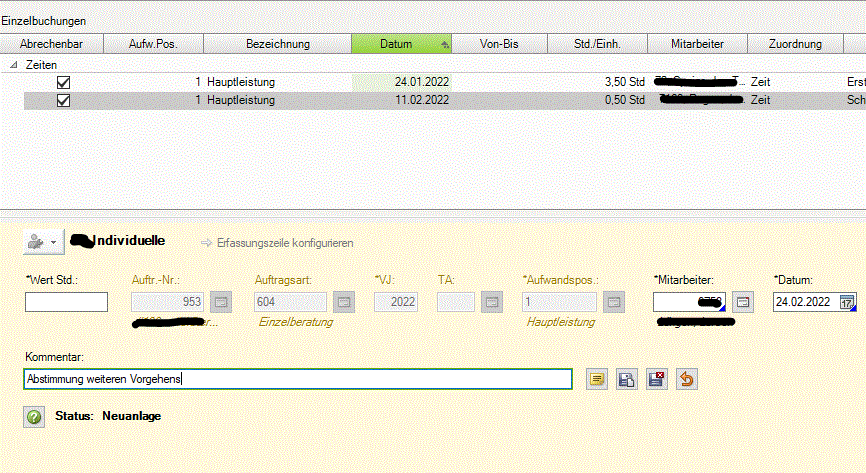Open the TA lookup button

tap(492, 302)
